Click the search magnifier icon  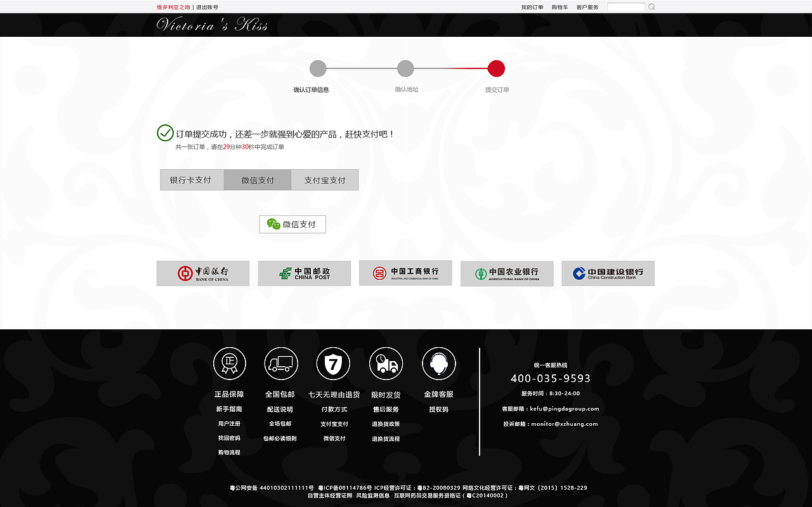click(x=652, y=7)
